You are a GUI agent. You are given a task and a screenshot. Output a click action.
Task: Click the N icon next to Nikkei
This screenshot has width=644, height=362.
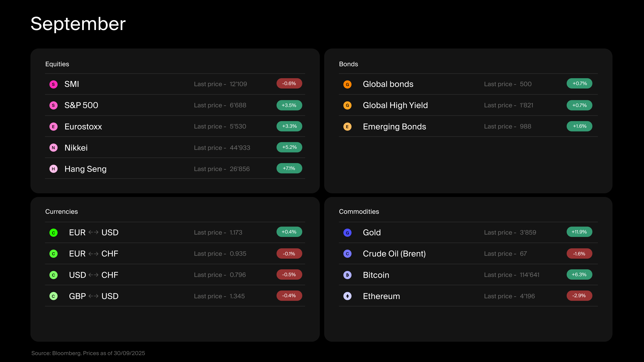(x=53, y=148)
